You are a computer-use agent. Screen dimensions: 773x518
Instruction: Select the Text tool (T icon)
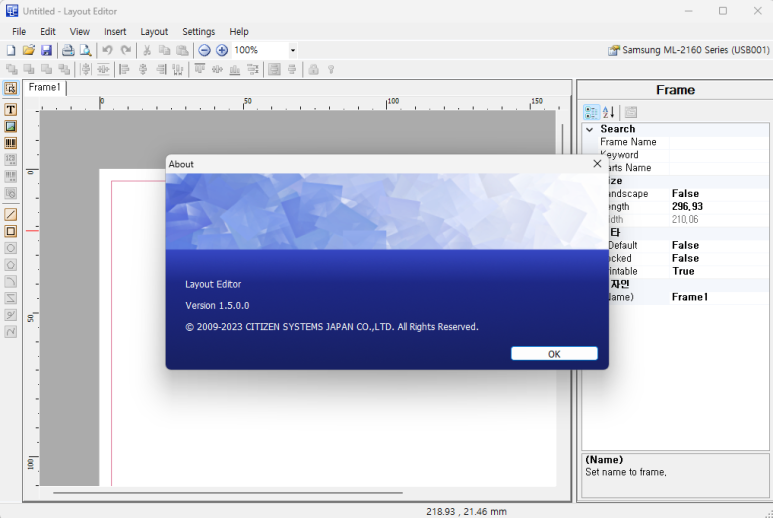click(x=11, y=109)
